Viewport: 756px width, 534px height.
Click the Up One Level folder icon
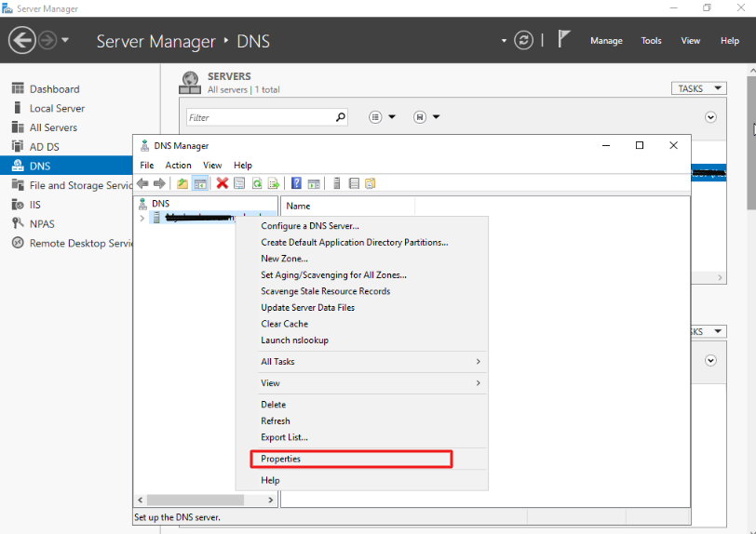[x=182, y=183]
